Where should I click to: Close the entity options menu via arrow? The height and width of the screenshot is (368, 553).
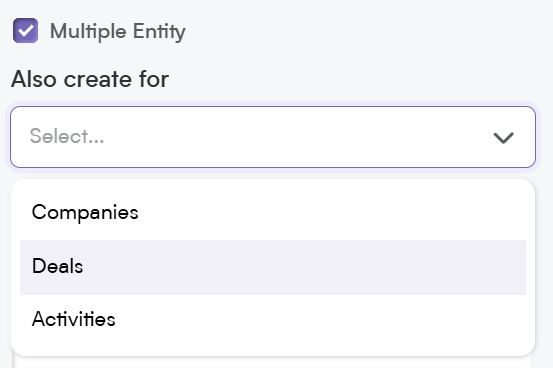coord(503,137)
